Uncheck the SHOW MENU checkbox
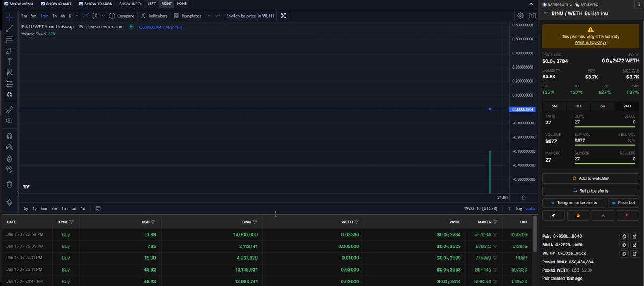Viewport: 644px width, 286px height. click(x=5, y=4)
